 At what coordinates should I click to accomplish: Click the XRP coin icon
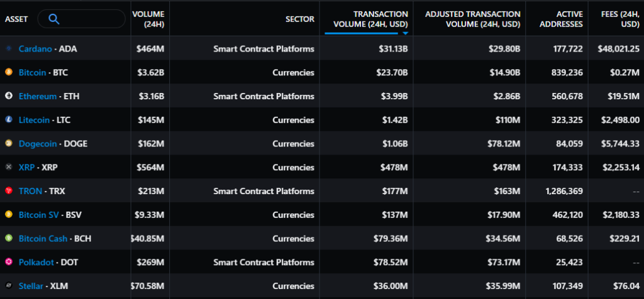[x=9, y=167]
